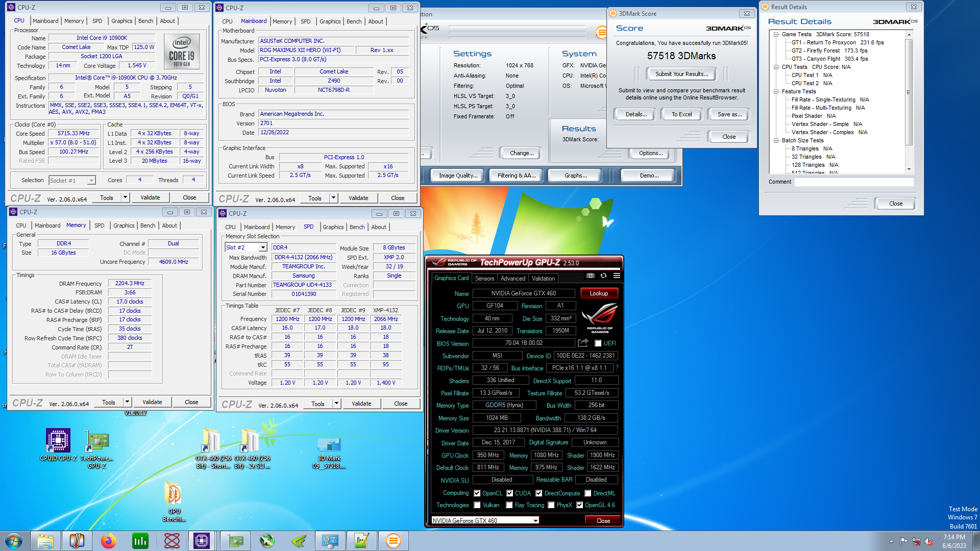Toggle the DirectCompute checkbox in GPU-Z

[x=538, y=493]
